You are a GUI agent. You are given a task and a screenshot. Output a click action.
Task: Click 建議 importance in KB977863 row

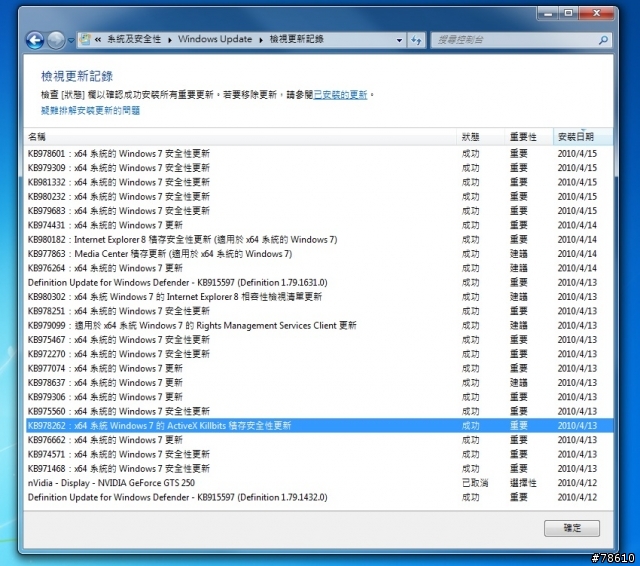tap(518, 254)
